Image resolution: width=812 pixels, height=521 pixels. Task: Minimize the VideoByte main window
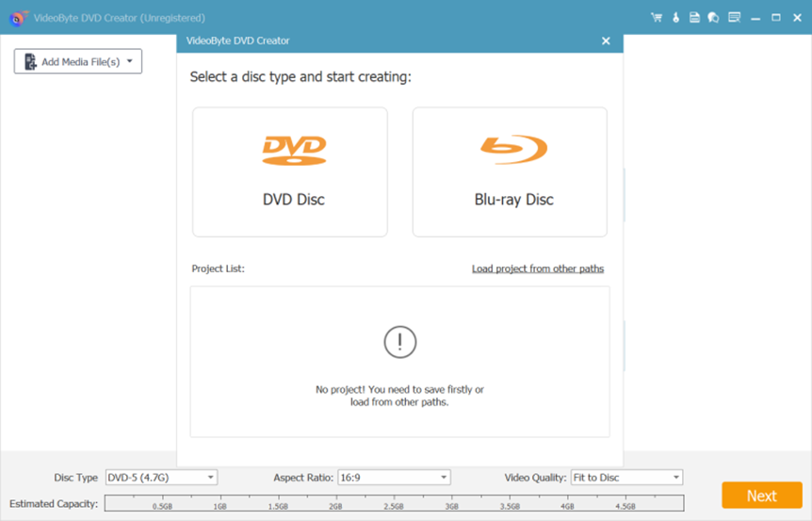tap(755, 18)
